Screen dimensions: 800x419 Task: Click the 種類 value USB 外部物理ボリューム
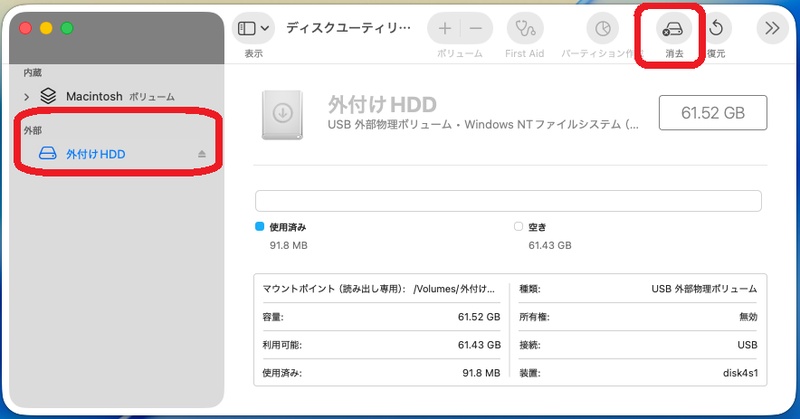[704, 289]
